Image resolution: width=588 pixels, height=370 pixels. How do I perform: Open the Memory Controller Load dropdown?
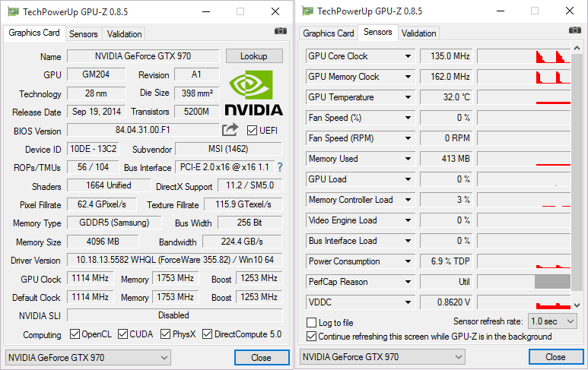408,200
